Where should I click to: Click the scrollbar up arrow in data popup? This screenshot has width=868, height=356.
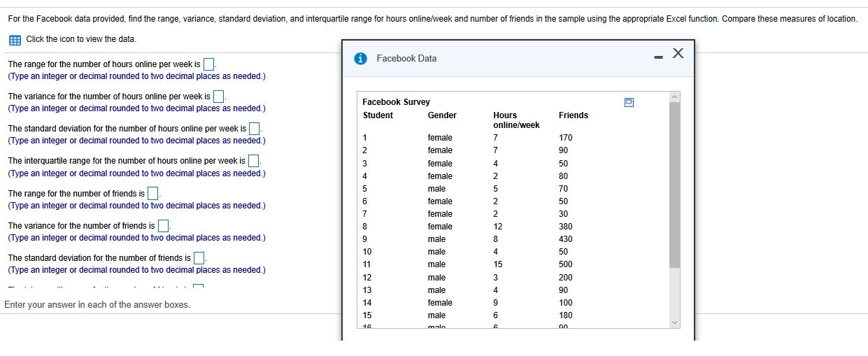click(674, 97)
